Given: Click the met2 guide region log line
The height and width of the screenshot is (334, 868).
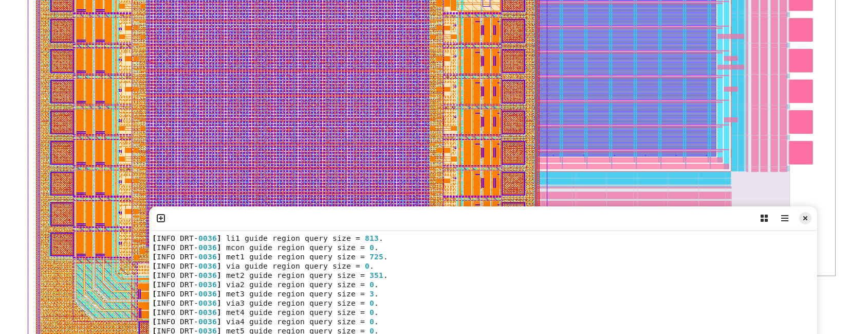Looking at the screenshot, I should [270, 275].
